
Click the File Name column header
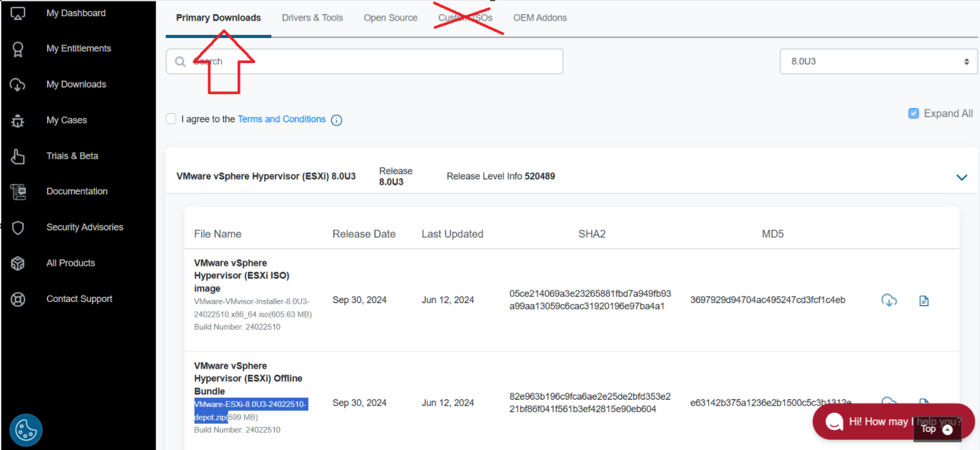point(218,234)
